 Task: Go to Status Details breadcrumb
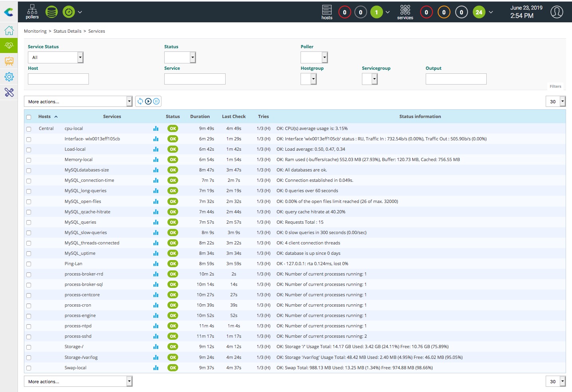(67, 31)
